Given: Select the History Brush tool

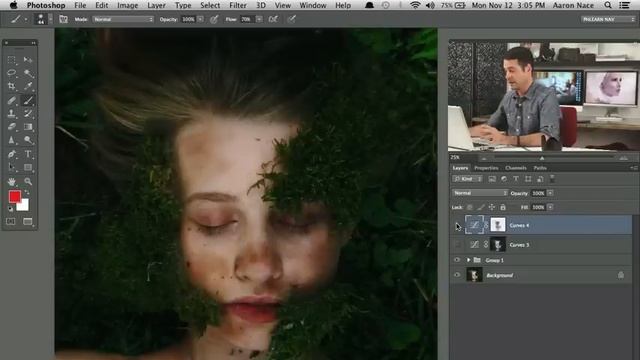Looking at the screenshot, I should pos(28,113).
